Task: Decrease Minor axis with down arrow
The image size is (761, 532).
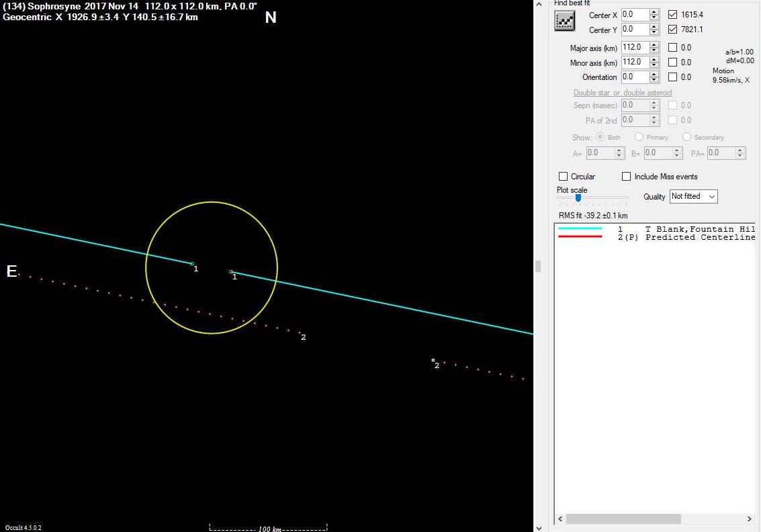Action: (654, 65)
